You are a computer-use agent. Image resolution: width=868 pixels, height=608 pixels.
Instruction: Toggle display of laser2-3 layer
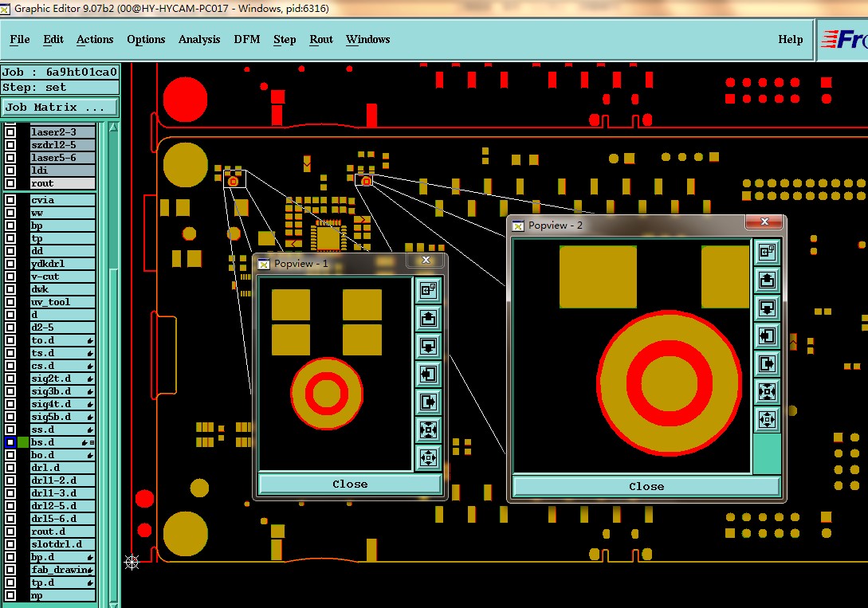pos(10,132)
